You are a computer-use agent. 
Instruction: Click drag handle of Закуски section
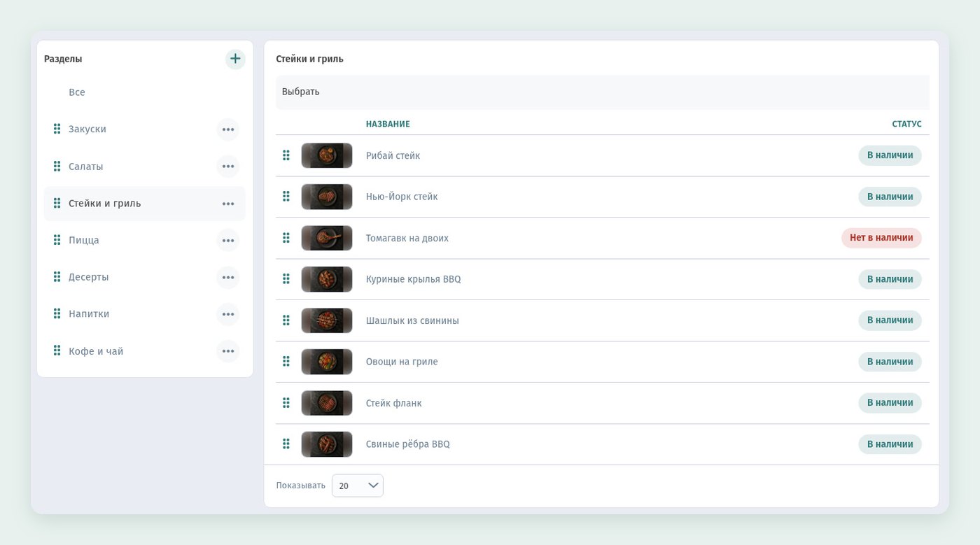tap(57, 129)
